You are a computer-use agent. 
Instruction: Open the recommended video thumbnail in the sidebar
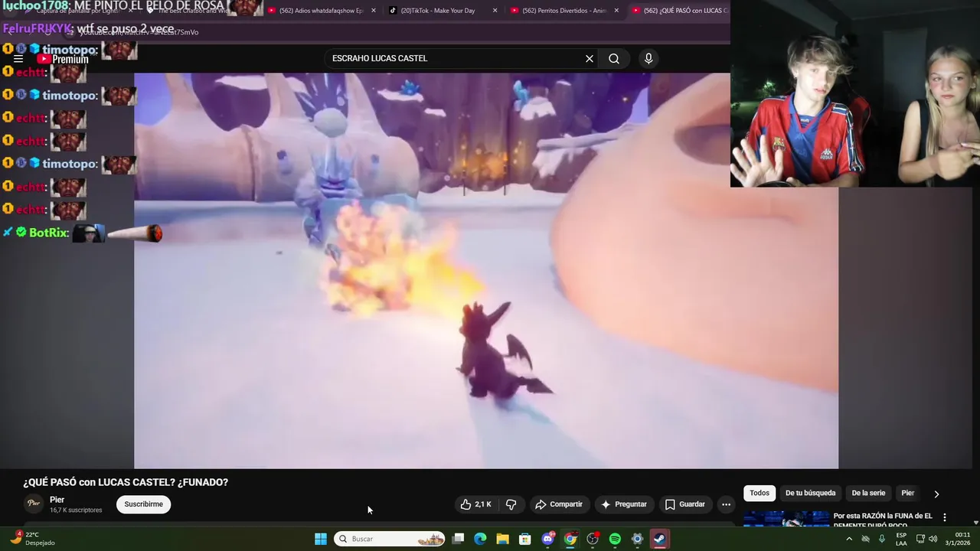(x=786, y=520)
